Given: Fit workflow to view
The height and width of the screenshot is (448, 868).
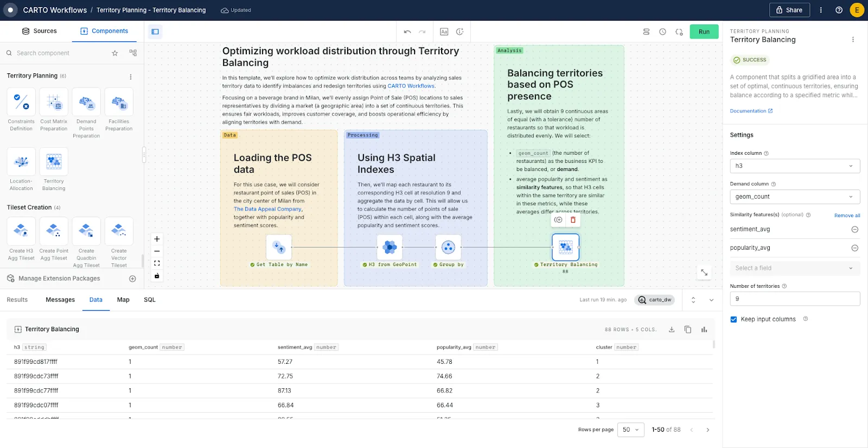Looking at the screenshot, I should point(157,263).
